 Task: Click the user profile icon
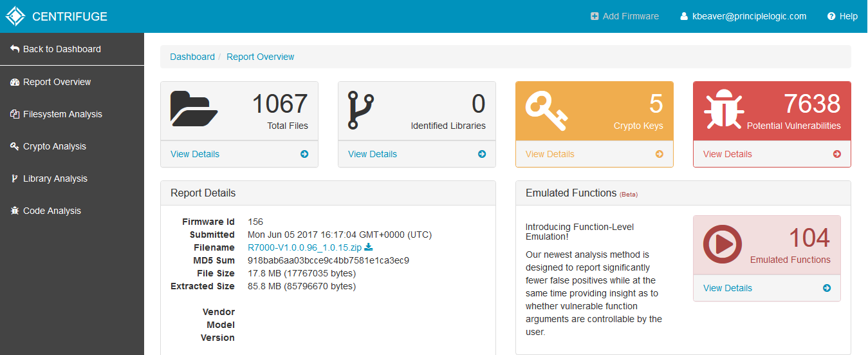[685, 16]
